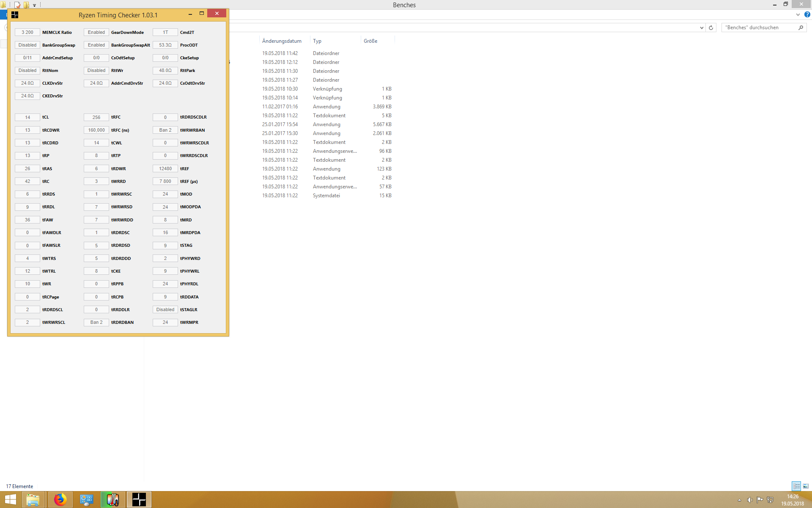Click the Windows Start button

[10, 500]
